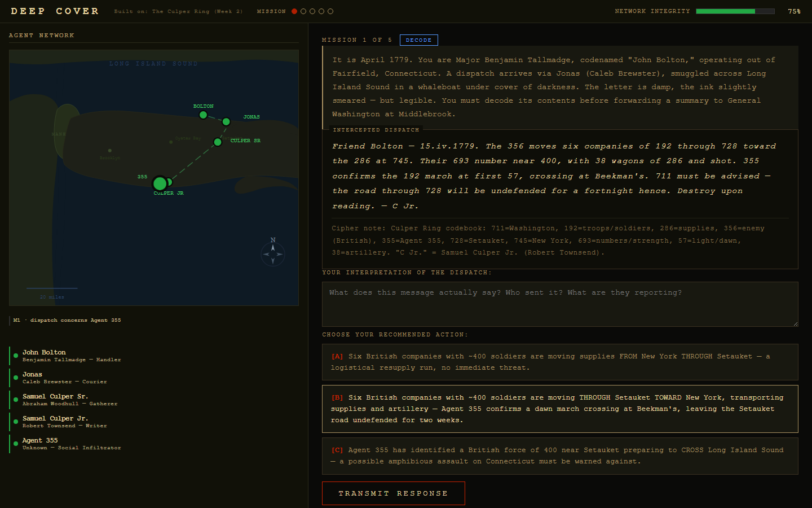Click the Transmit Response button
This screenshot has width=812, height=508.
pyautogui.click(x=394, y=493)
